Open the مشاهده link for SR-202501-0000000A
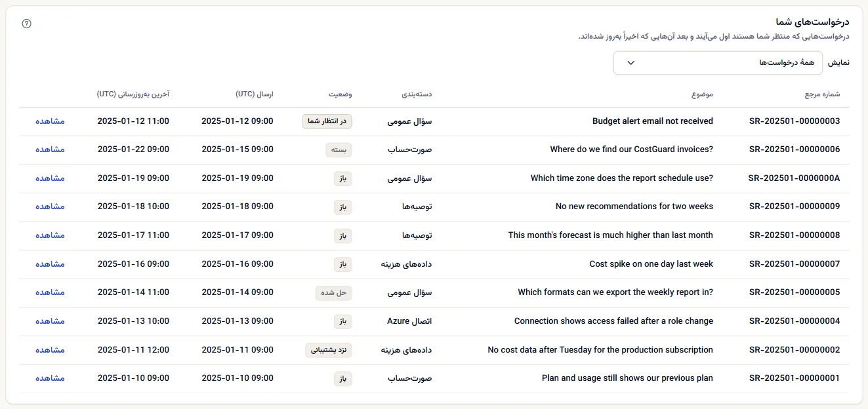The image size is (868, 409). [x=50, y=178]
